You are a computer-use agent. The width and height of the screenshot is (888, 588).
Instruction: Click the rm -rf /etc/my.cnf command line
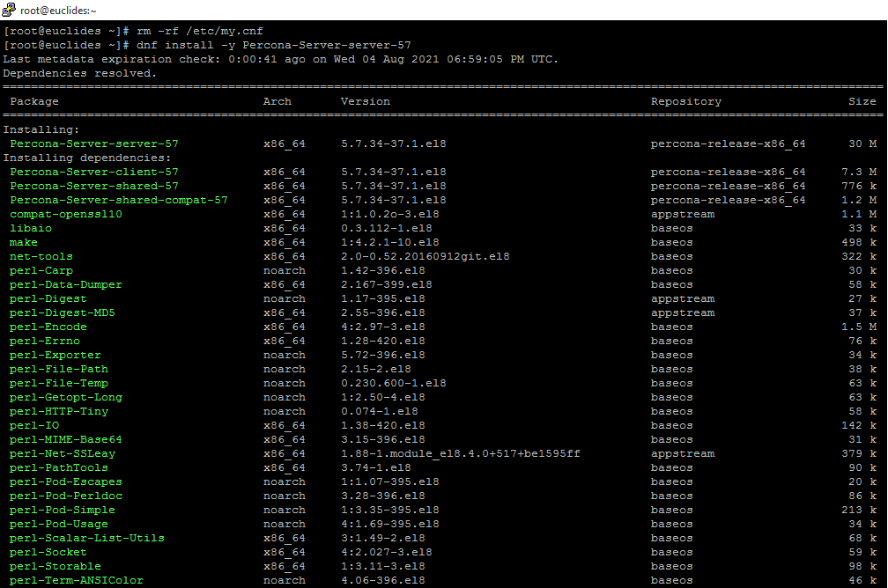pyautogui.click(x=200, y=31)
